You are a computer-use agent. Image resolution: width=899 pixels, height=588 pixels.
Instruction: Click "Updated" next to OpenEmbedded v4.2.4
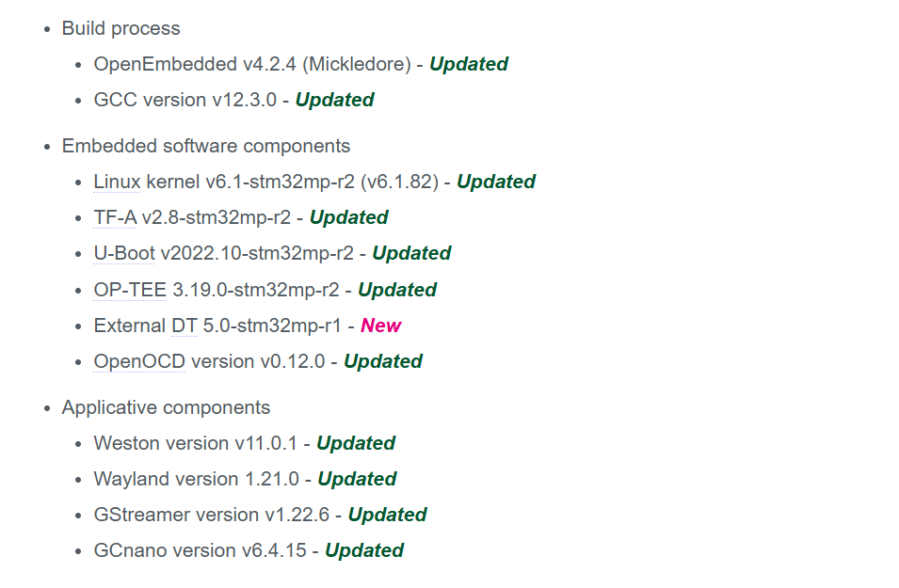tap(469, 64)
